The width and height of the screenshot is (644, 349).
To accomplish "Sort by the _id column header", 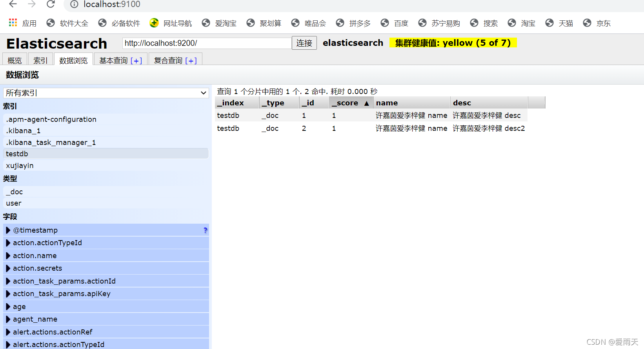I will 314,103.
